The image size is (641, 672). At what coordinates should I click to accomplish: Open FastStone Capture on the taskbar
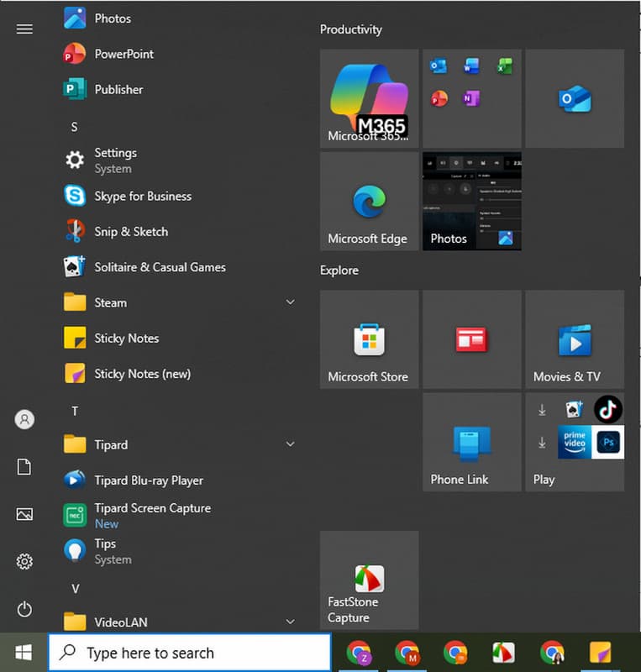click(503, 653)
